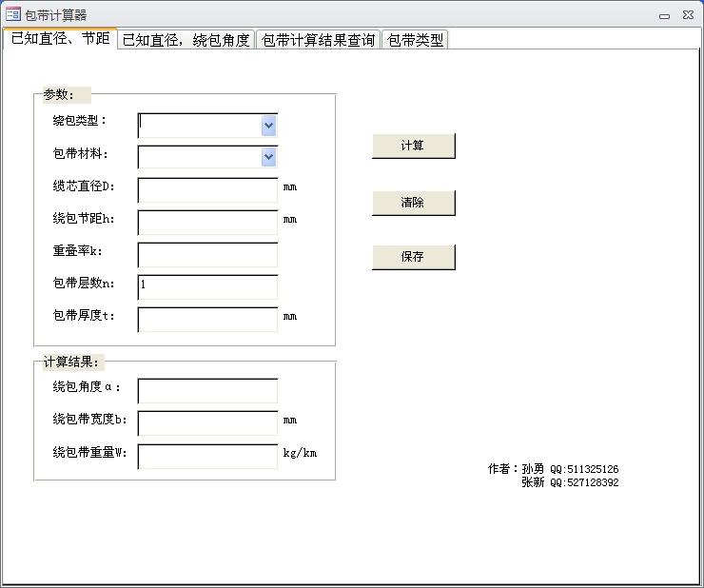Restore the window using the title bar button
The height and width of the screenshot is (588, 704).
(x=664, y=15)
